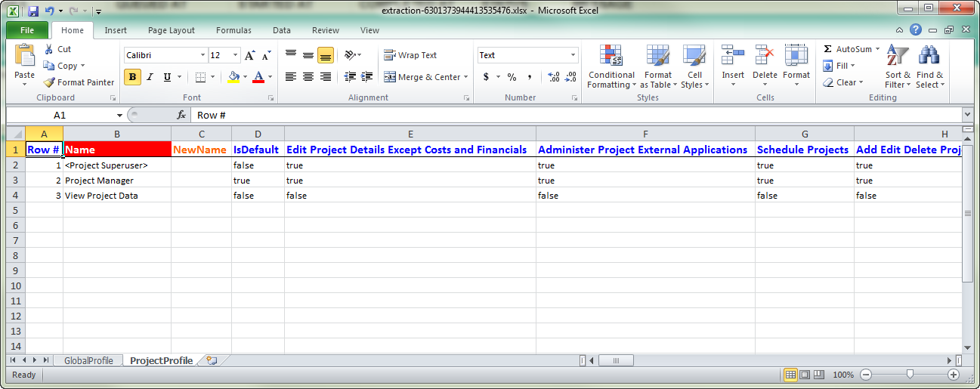Open the green File button

pos(27,30)
